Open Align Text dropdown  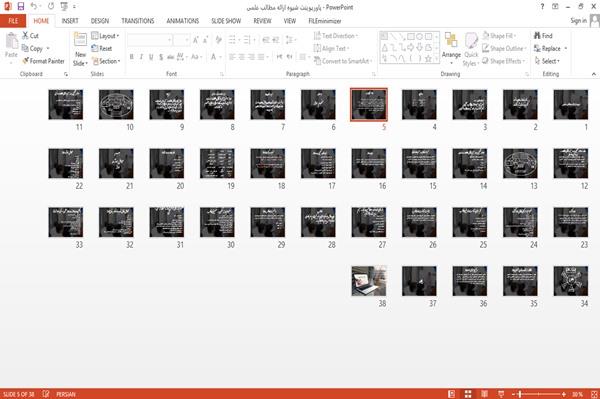[331, 48]
